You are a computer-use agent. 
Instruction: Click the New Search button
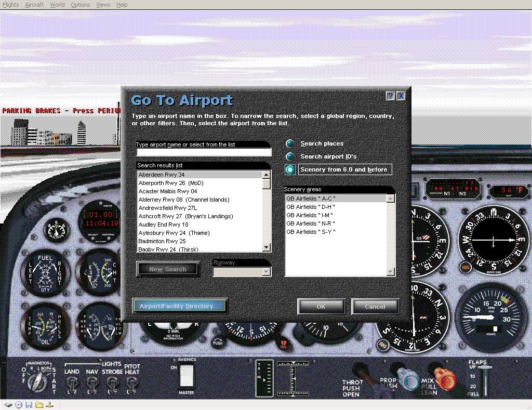click(168, 269)
